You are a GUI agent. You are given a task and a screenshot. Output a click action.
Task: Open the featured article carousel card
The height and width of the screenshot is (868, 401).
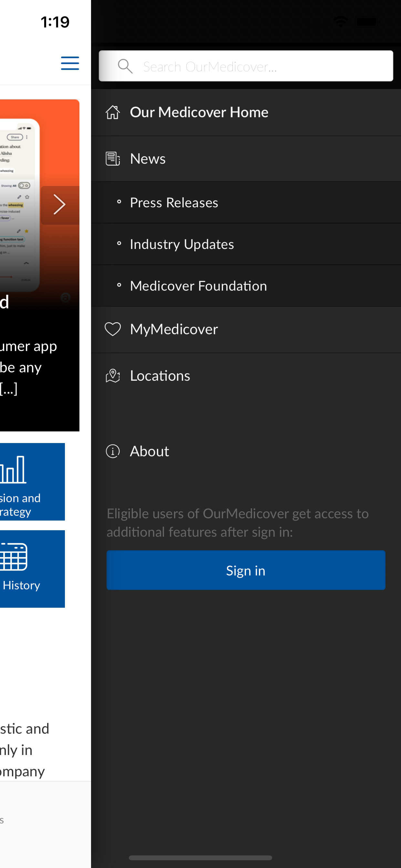(39, 265)
